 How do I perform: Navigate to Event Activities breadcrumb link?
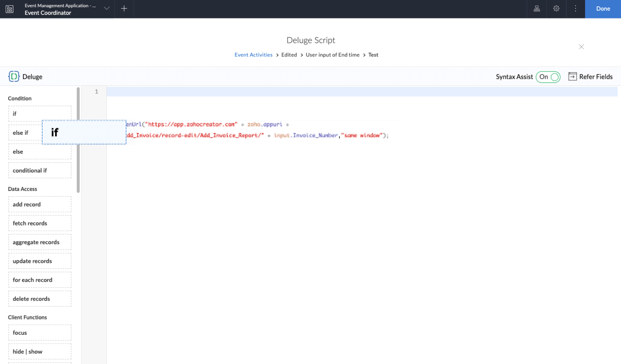253,55
